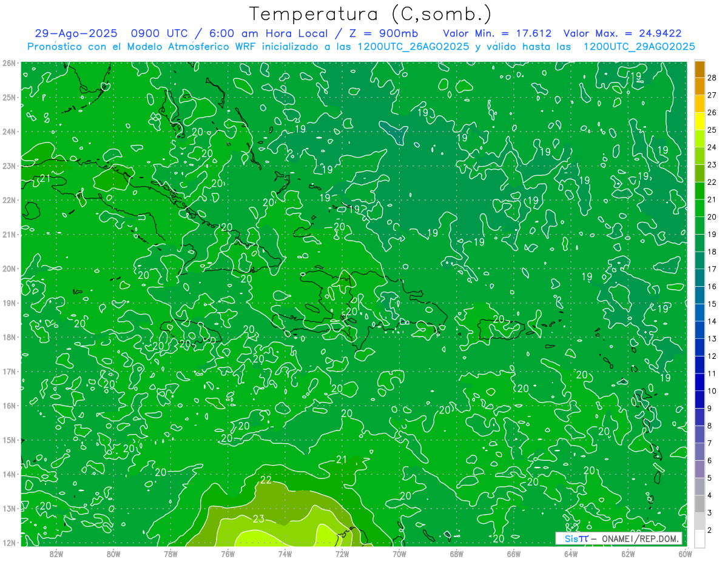Click the 13N latitude axis label
728x562 pixels.
(x=8, y=508)
